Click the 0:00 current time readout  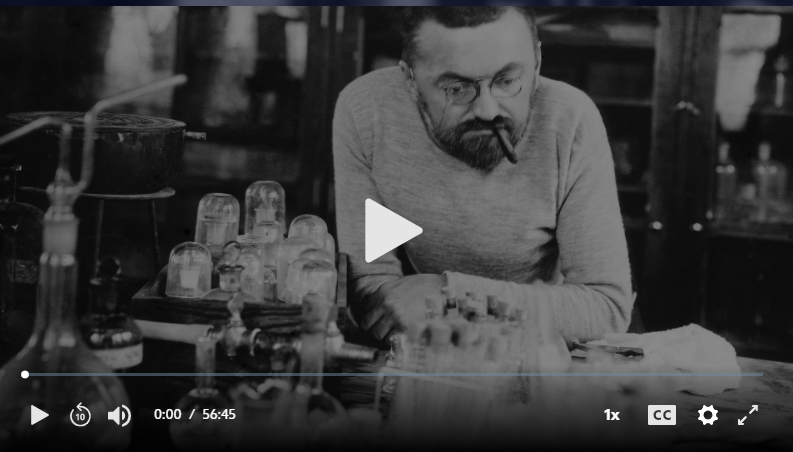click(x=167, y=415)
